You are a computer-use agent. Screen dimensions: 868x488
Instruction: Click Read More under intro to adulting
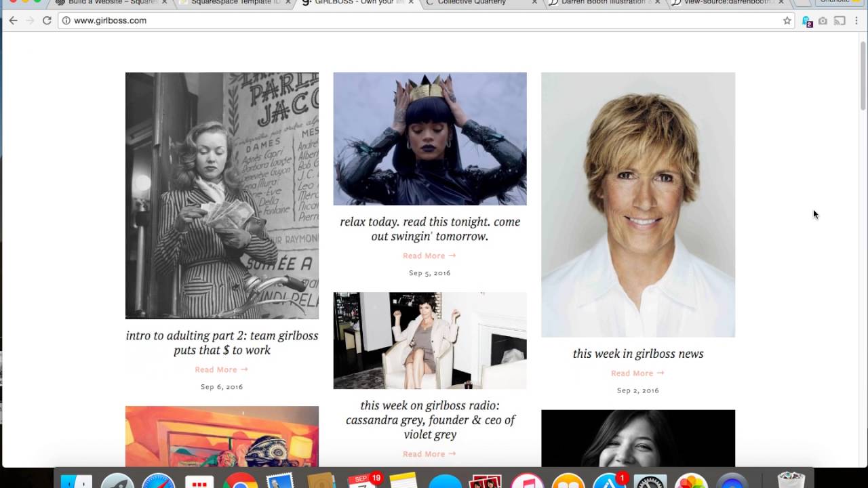[221, 369]
